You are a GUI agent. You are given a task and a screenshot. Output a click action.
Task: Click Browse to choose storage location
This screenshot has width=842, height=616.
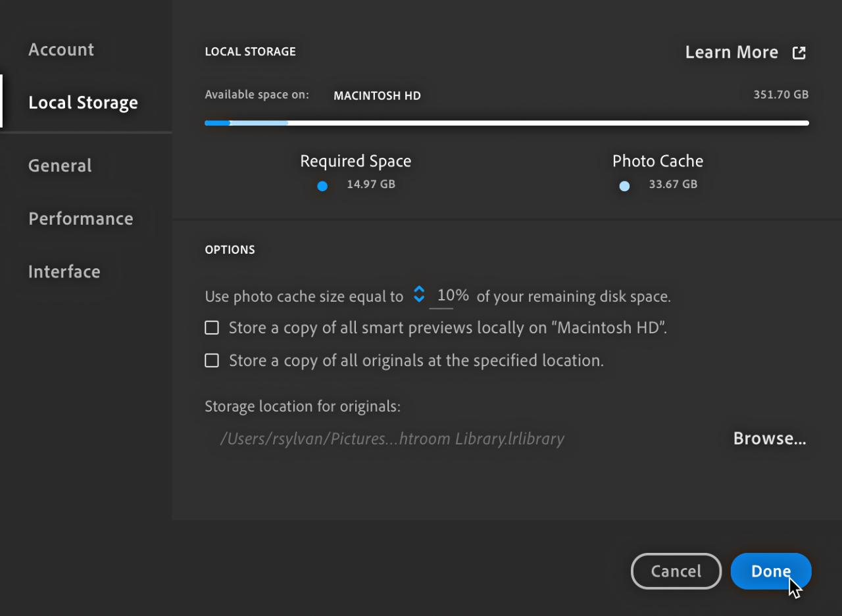(x=770, y=438)
